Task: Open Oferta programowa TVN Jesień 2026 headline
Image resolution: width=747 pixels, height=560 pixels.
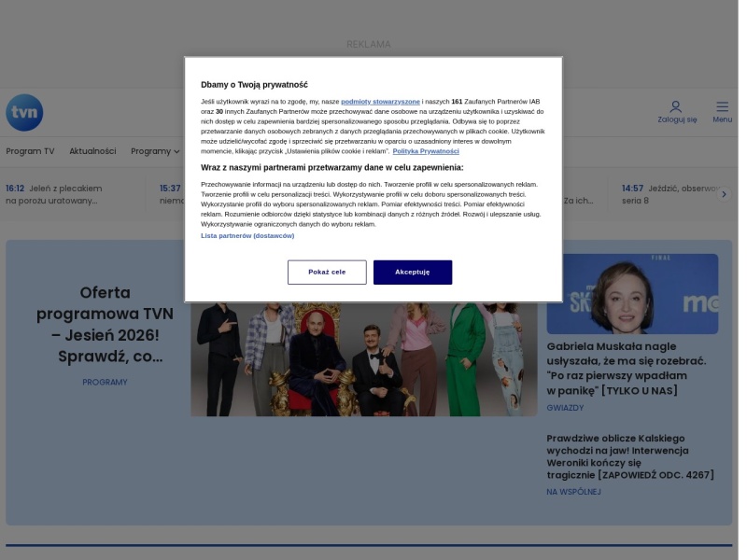Action: (x=105, y=324)
